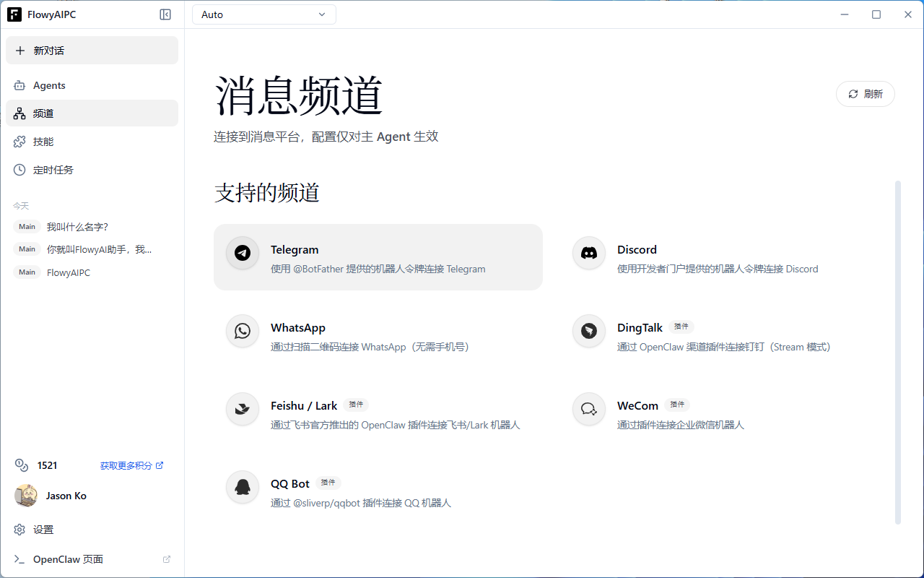Open 设置 settings at the bottom
Screen dimensions: 924x578
click(43, 530)
